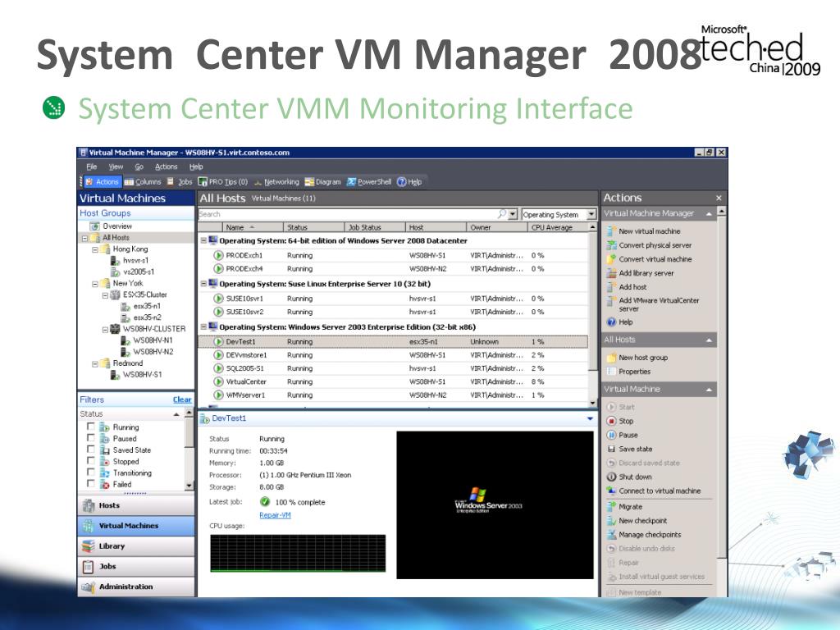
Task: Check the Failed status filter
Action: (90, 484)
